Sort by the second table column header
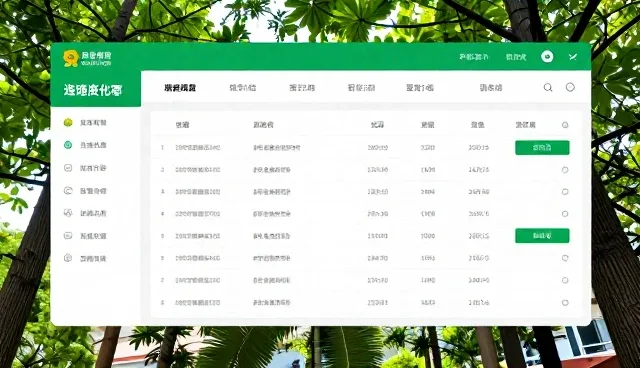Screen dimensions: 640x368 pos(263,125)
